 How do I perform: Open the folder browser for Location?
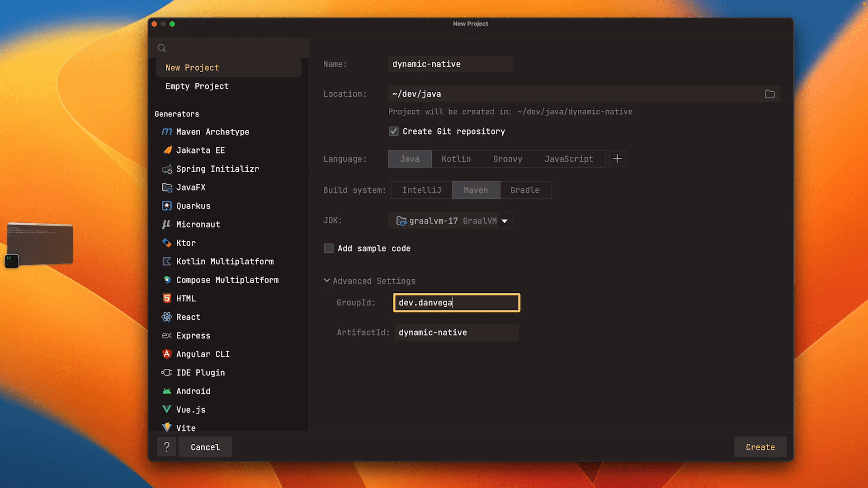click(x=770, y=94)
